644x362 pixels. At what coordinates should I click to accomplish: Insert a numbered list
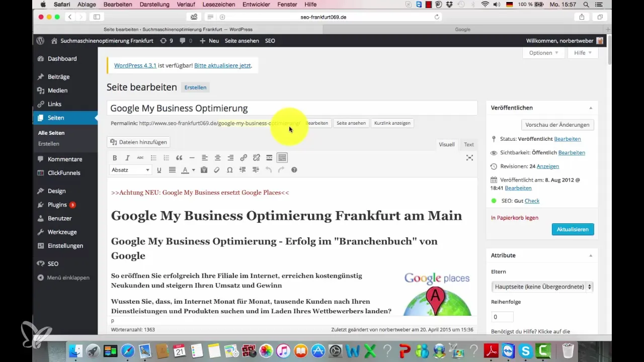pos(166,157)
